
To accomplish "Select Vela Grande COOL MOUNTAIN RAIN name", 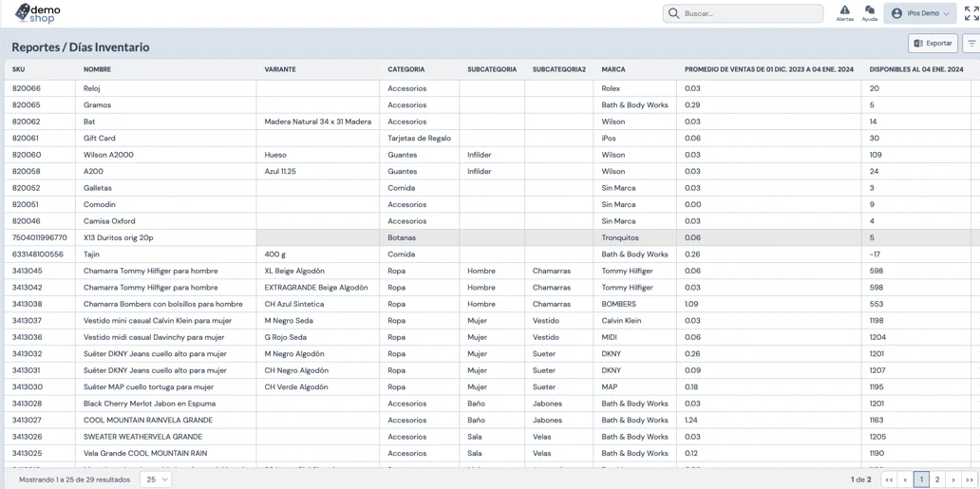I will [x=145, y=453].
